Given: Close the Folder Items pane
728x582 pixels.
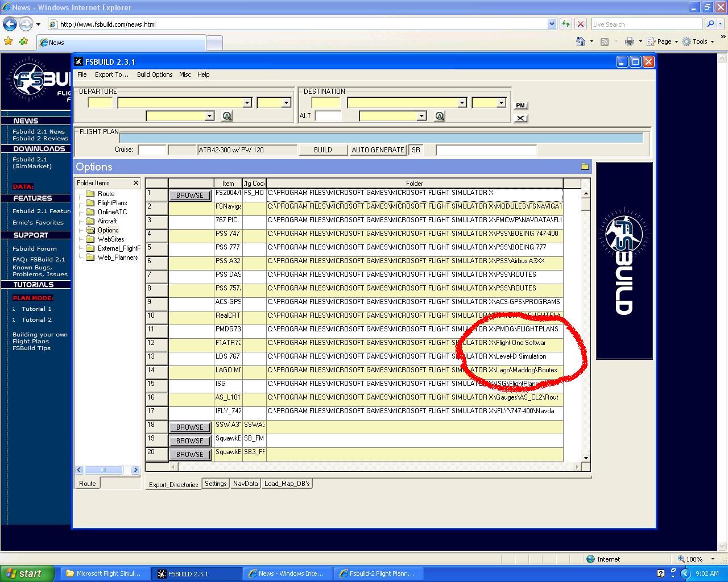Looking at the screenshot, I should click(x=135, y=183).
